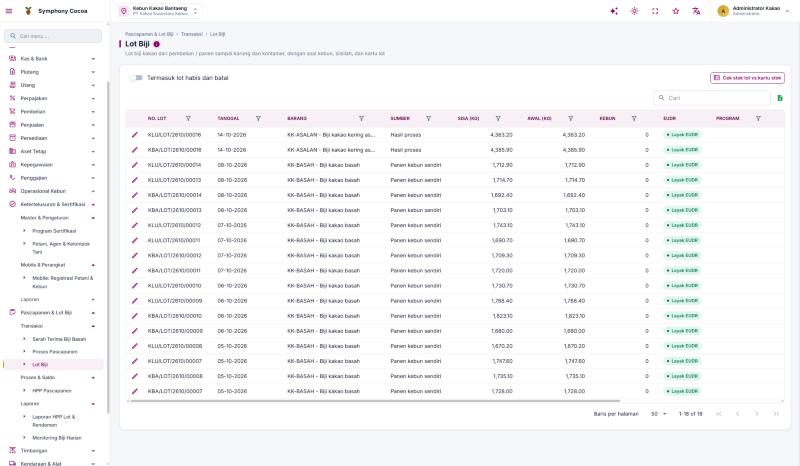The height and width of the screenshot is (466, 800).
Task: Click the cell KBA/LOT/2610/00014
Action: tap(174, 195)
